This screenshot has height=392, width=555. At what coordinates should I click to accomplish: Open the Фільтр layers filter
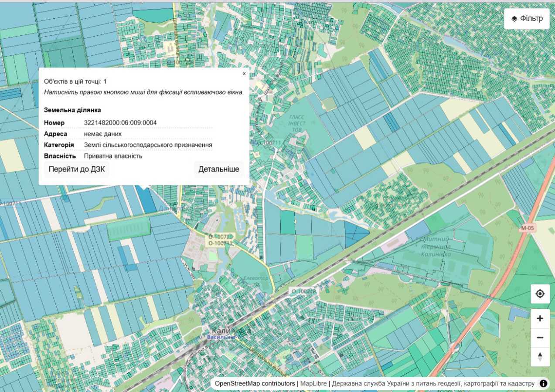(x=527, y=19)
